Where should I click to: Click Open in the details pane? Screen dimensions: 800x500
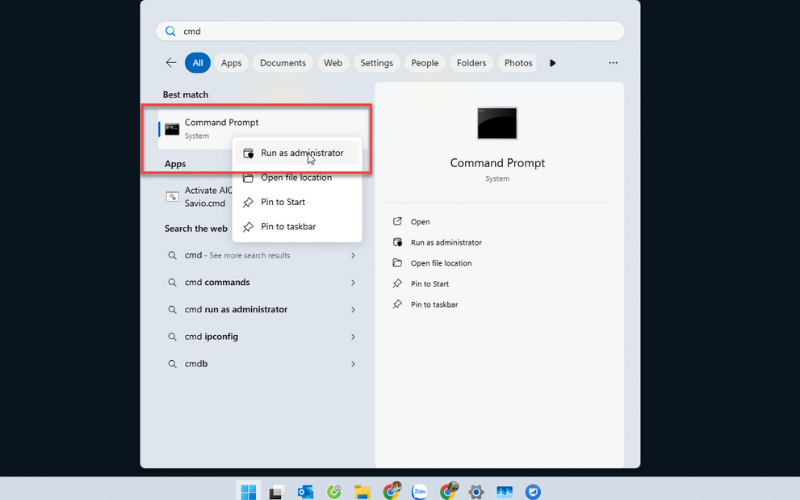[x=420, y=222]
